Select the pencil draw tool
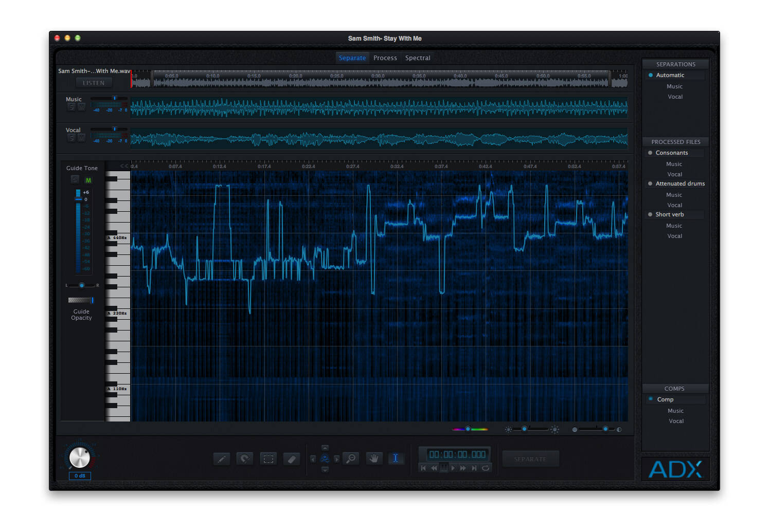The height and width of the screenshot is (532, 769). [x=222, y=458]
